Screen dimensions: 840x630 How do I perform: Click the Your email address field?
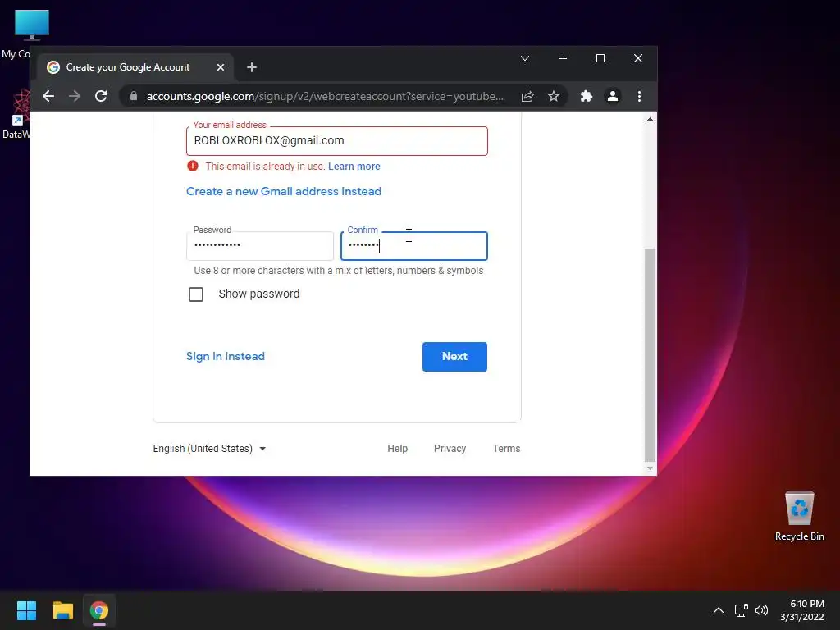[x=337, y=141]
